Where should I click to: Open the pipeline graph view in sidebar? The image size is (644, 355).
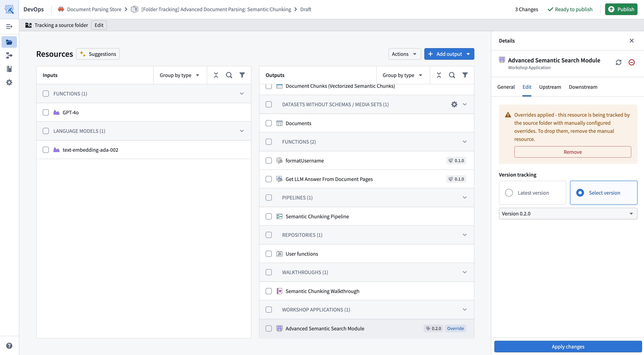(9, 55)
